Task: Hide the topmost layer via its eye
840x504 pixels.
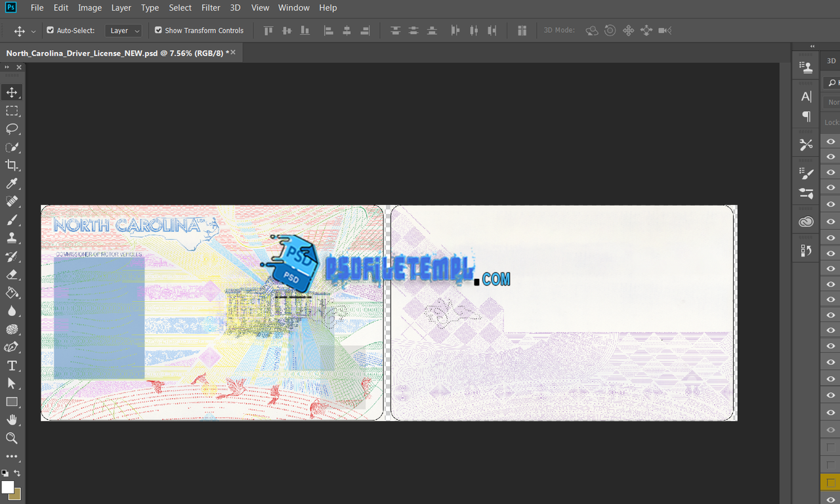Action: [x=831, y=141]
